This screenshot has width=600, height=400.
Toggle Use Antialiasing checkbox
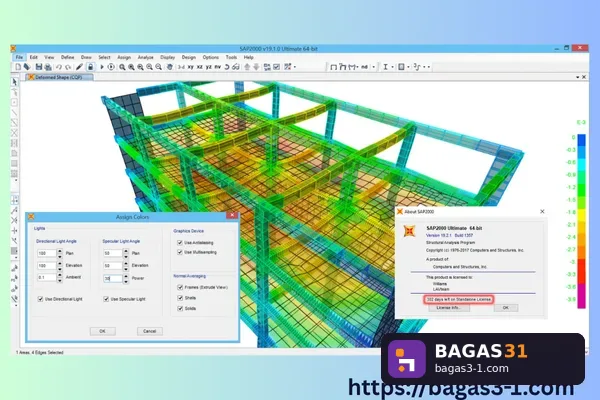pos(180,243)
